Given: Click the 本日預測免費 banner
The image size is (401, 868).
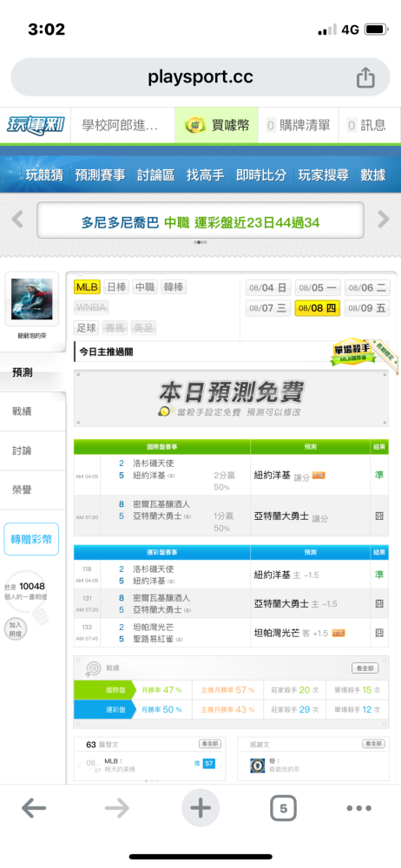Looking at the screenshot, I should (231, 398).
